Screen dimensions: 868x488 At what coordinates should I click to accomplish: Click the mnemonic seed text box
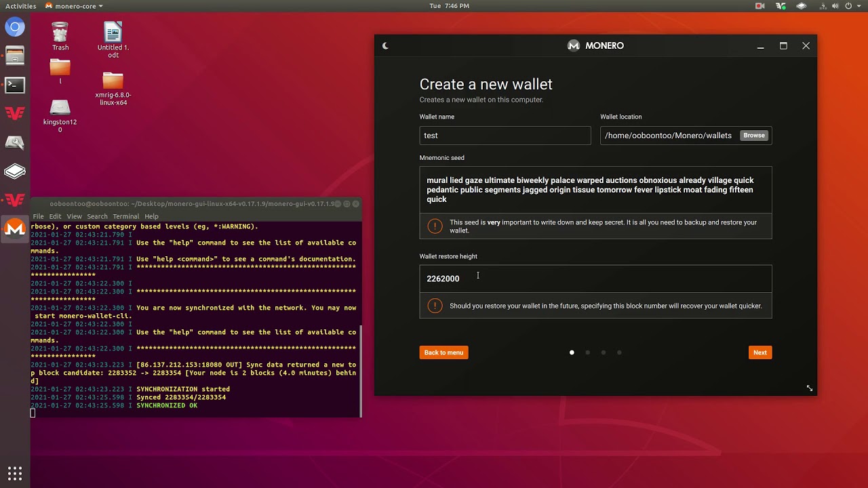[x=595, y=190]
